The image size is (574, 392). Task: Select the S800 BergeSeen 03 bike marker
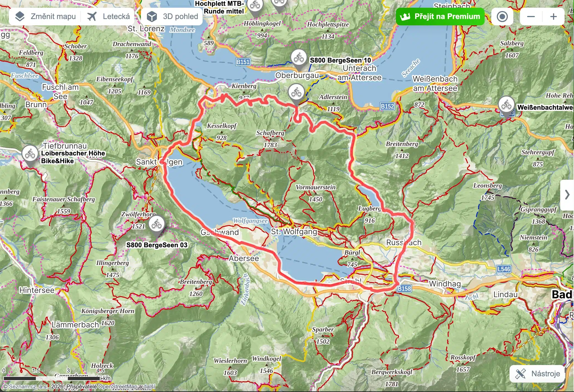click(x=157, y=225)
